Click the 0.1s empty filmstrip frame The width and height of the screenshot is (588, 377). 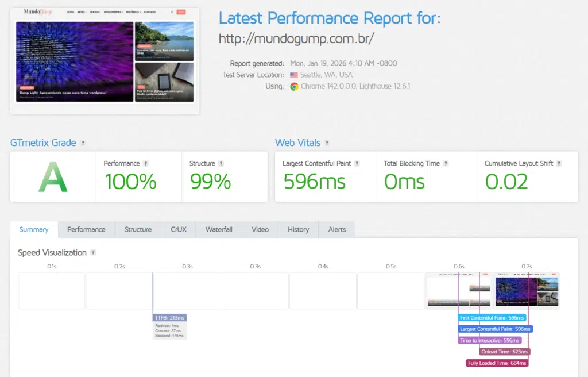[x=52, y=291]
